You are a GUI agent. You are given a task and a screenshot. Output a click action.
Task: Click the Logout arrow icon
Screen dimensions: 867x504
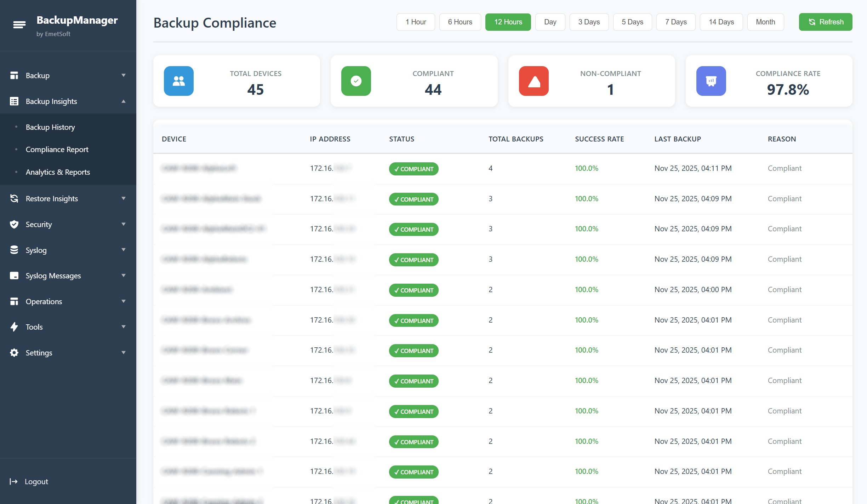13,481
